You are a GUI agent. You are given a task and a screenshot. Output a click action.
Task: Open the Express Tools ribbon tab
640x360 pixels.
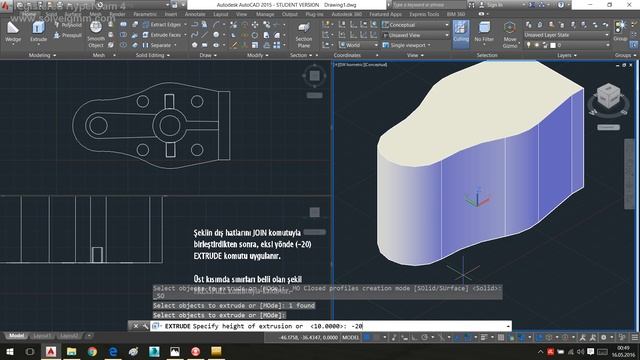coord(424,14)
